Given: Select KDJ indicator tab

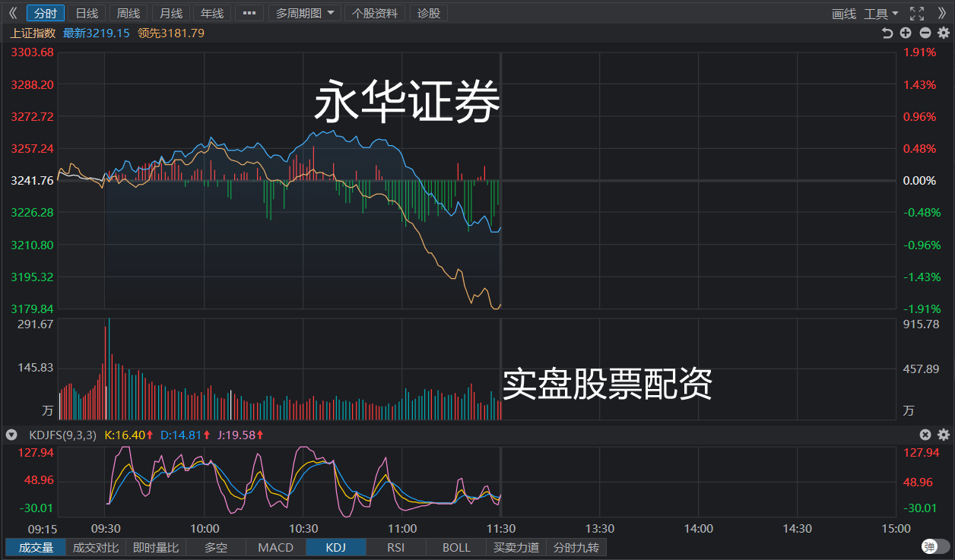Looking at the screenshot, I should point(336,547).
